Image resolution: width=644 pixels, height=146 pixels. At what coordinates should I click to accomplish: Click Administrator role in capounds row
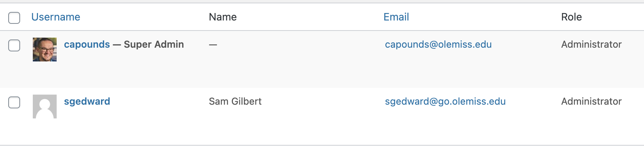point(591,44)
